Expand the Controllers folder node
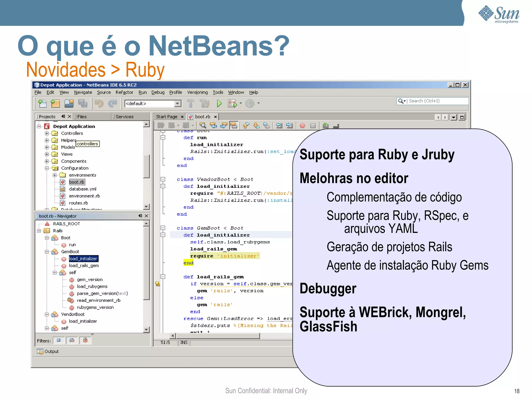Screen dimensions: 532x399 point(47,133)
